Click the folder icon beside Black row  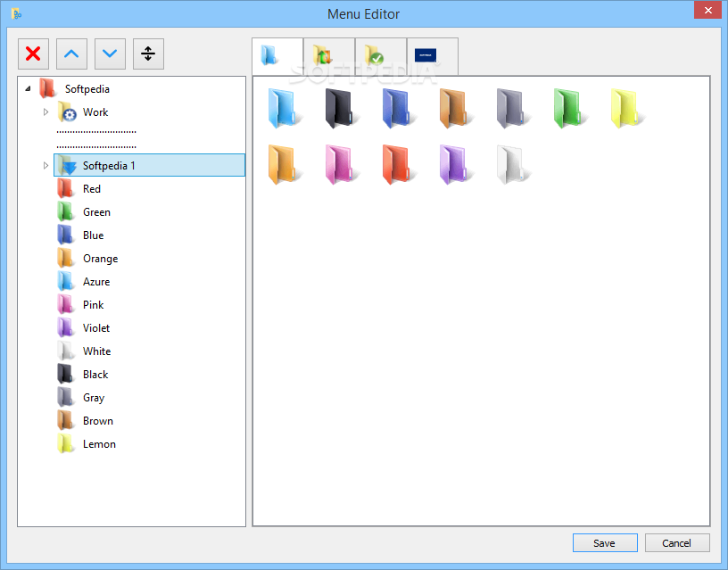(x=65, y=374)
